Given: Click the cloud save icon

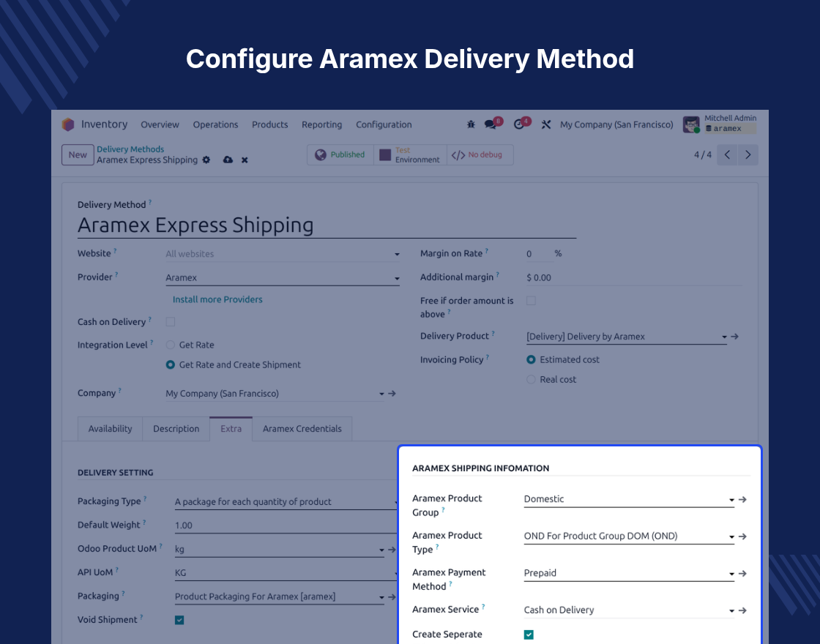Looking at the screenshot, I should click(x=228, y=160).
